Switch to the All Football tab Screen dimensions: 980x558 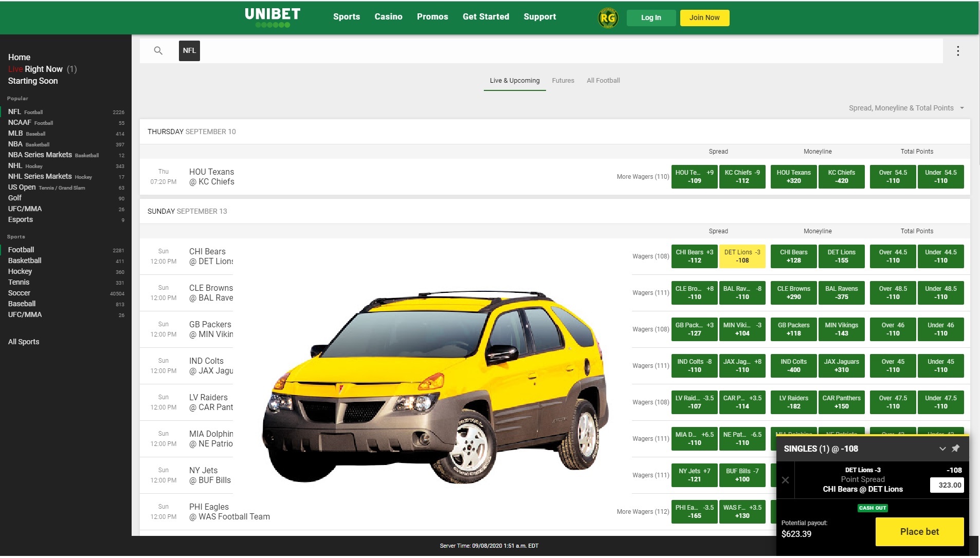[x=603, y=81]
